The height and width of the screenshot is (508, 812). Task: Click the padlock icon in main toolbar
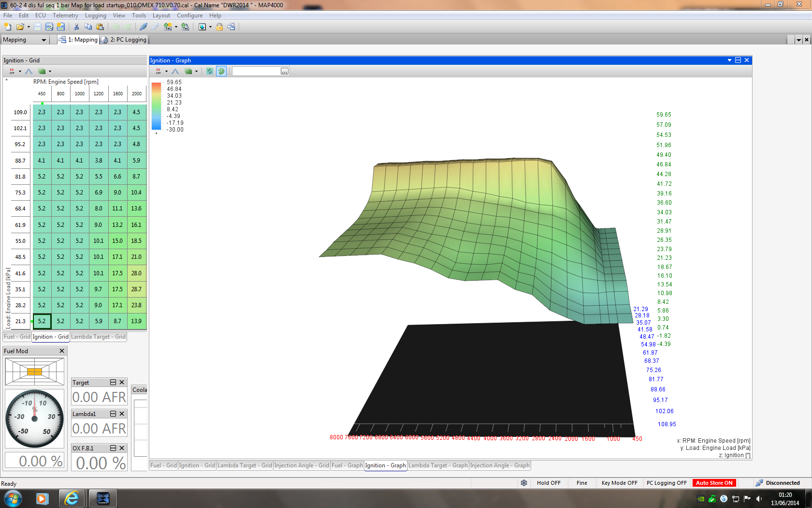219,27
